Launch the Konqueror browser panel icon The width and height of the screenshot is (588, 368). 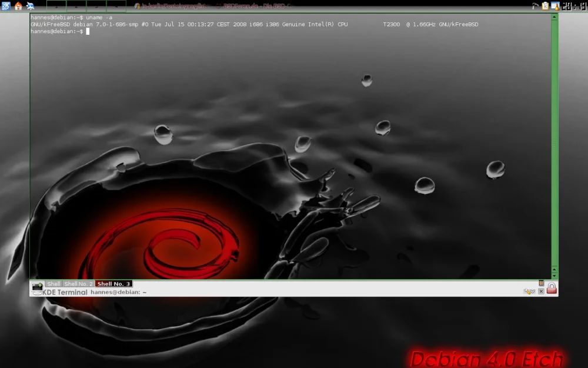click(31, 6)
